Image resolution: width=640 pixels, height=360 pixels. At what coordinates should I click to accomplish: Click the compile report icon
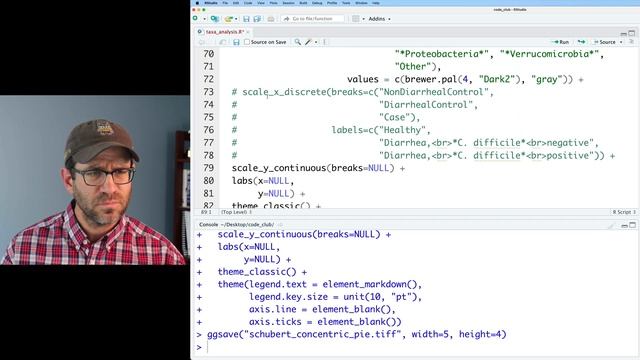(x=324, y=42)
